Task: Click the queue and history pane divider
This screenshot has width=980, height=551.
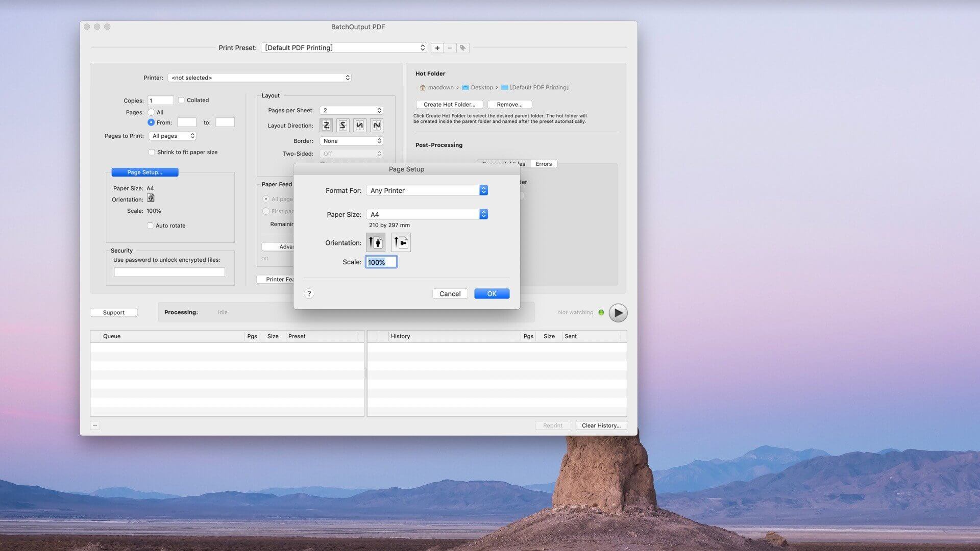Action: click(x=365, y=373)
